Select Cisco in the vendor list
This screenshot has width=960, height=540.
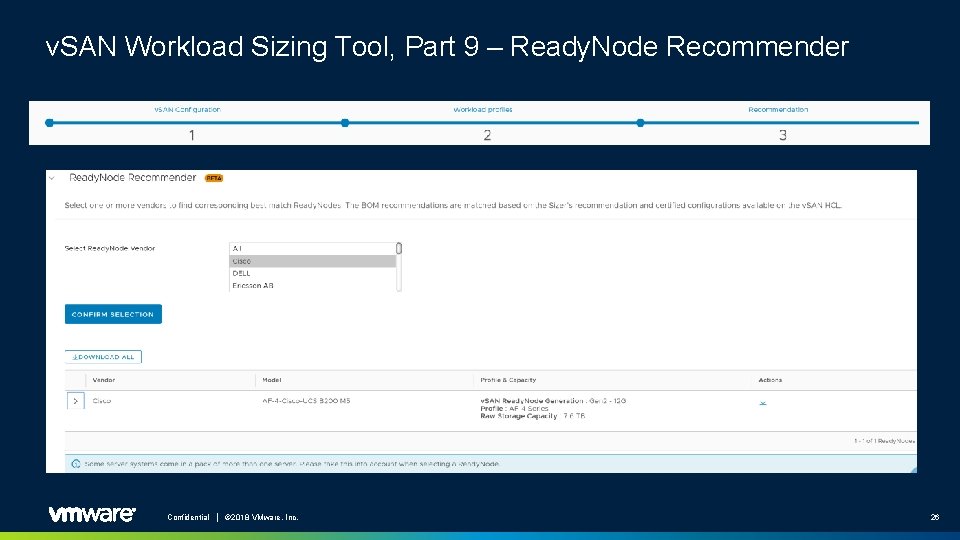tap(312, 261)
